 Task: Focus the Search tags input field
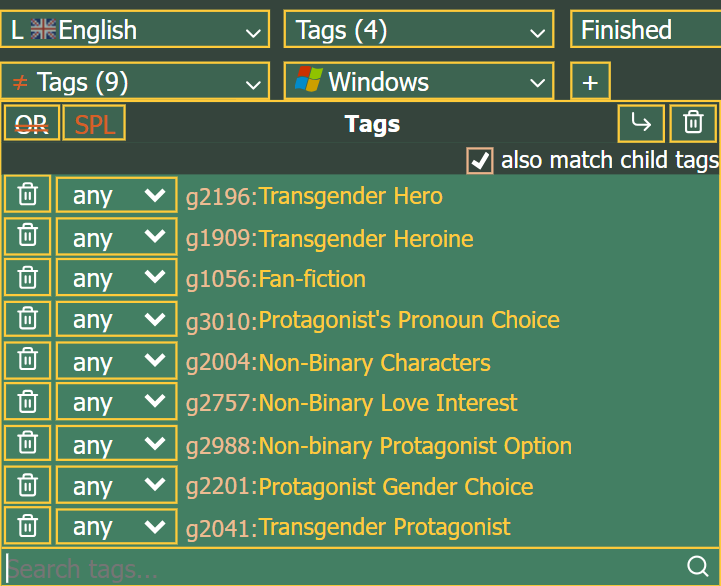pyautogui.click(x=340, y=569)
